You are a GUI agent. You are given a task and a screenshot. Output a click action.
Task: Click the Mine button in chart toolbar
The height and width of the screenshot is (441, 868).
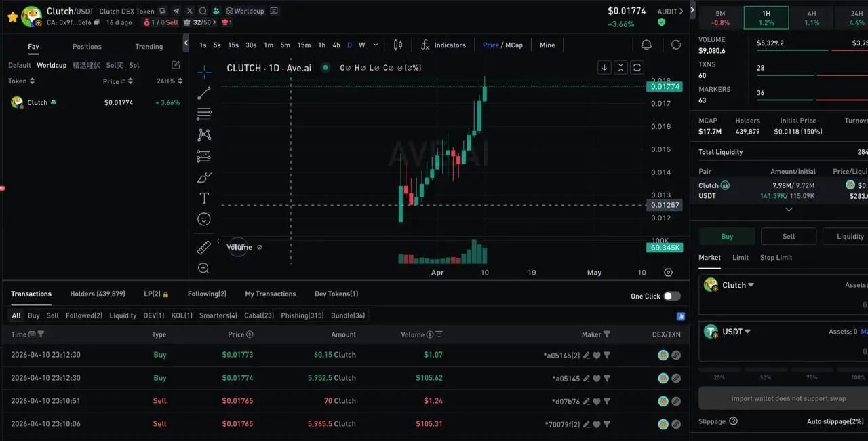tap(547, 45)
